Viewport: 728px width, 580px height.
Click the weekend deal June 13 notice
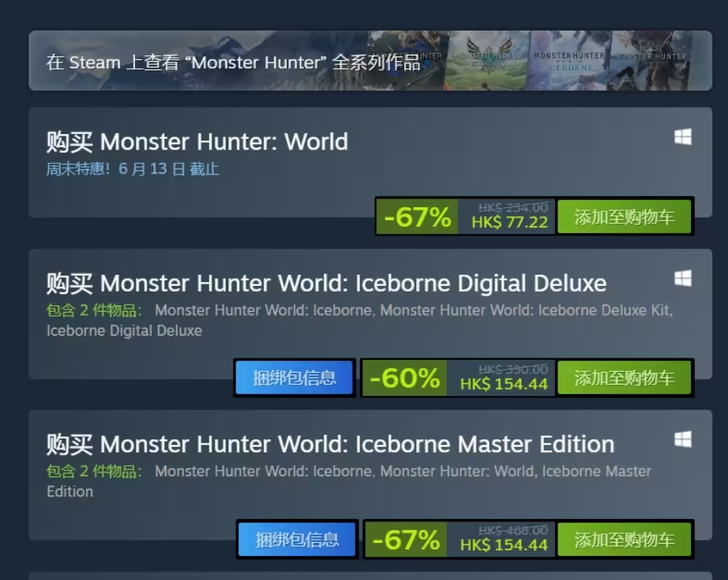133,169
